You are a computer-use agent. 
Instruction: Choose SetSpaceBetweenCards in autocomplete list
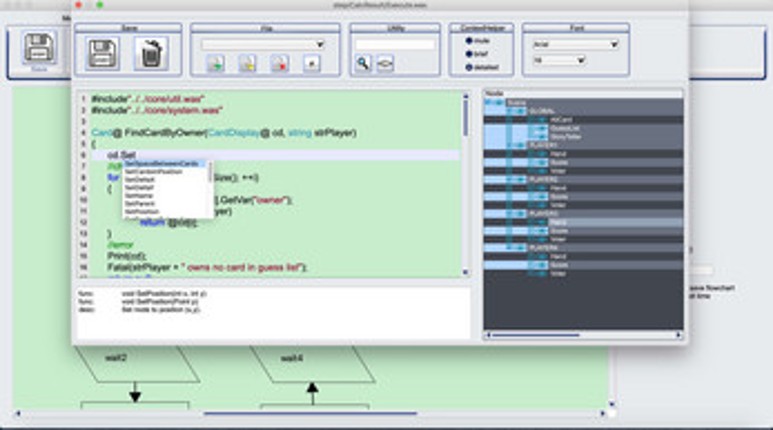point(163,163)
